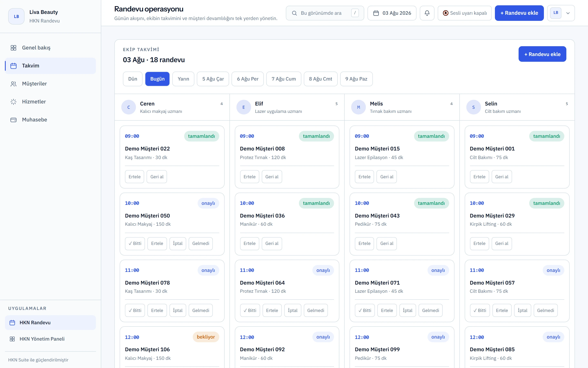Screen dimensions: 588x368
Task: Click the name Demo Müşteri 092
Action: click(262, 349)
